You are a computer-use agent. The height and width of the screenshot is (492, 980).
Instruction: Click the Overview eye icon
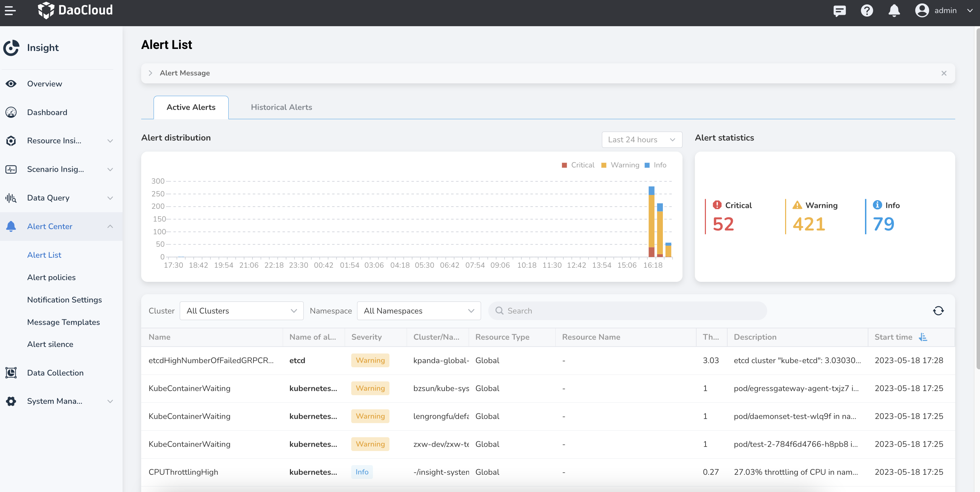click(x=11, y=84)
